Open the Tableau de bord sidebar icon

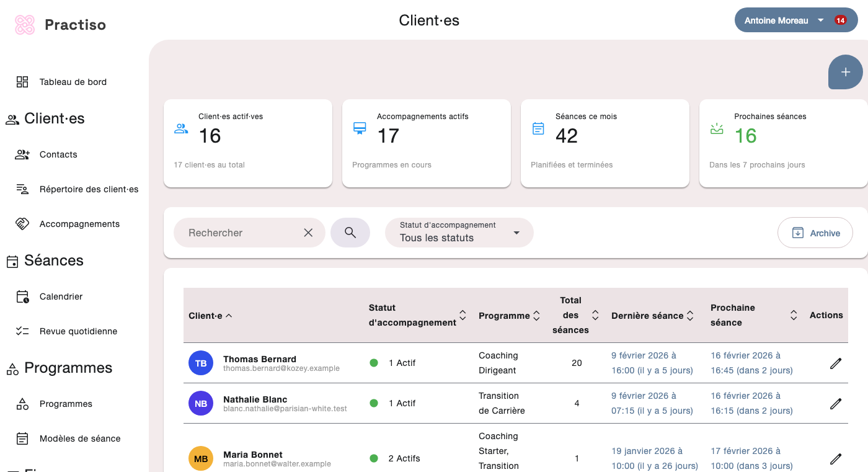coord(22,81)
